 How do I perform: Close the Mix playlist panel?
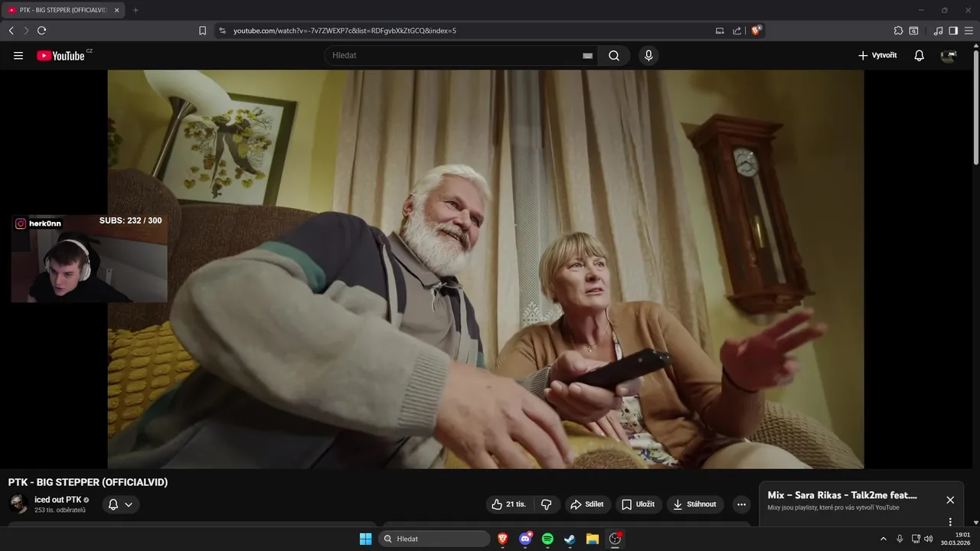click(x=950, y=500)
